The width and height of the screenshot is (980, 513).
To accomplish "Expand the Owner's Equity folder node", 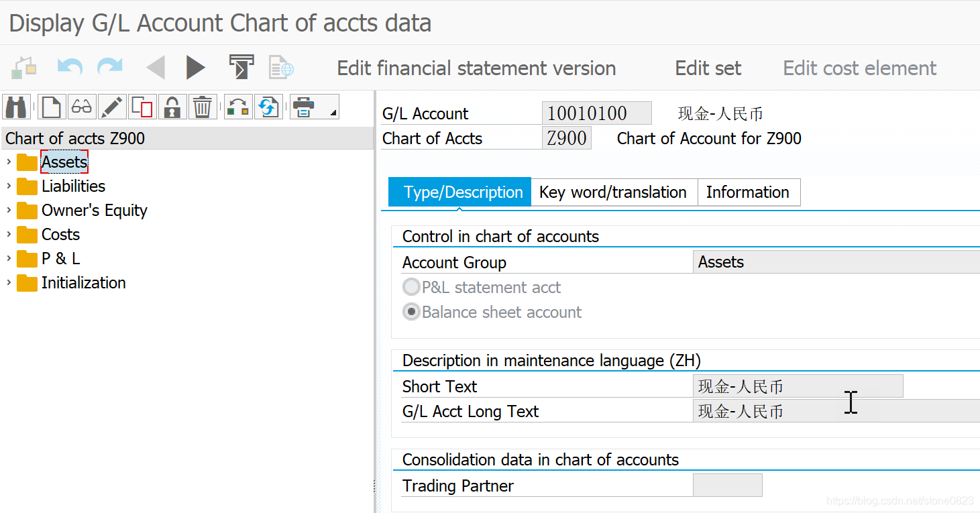I will 9,211.
